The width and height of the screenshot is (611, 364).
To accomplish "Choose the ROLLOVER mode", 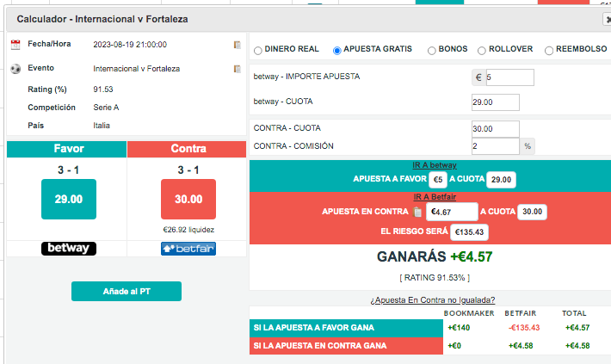I will (482, 51).
